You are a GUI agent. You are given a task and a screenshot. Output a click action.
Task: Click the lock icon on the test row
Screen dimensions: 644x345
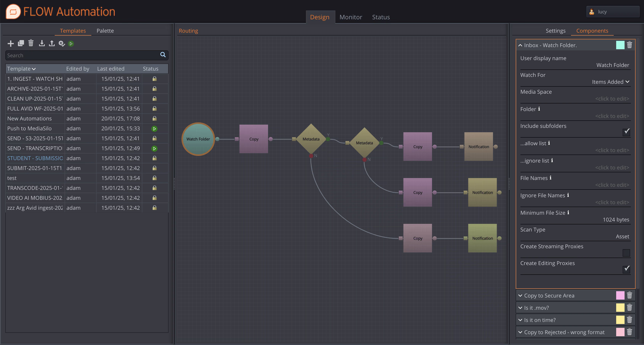[154, 178]
